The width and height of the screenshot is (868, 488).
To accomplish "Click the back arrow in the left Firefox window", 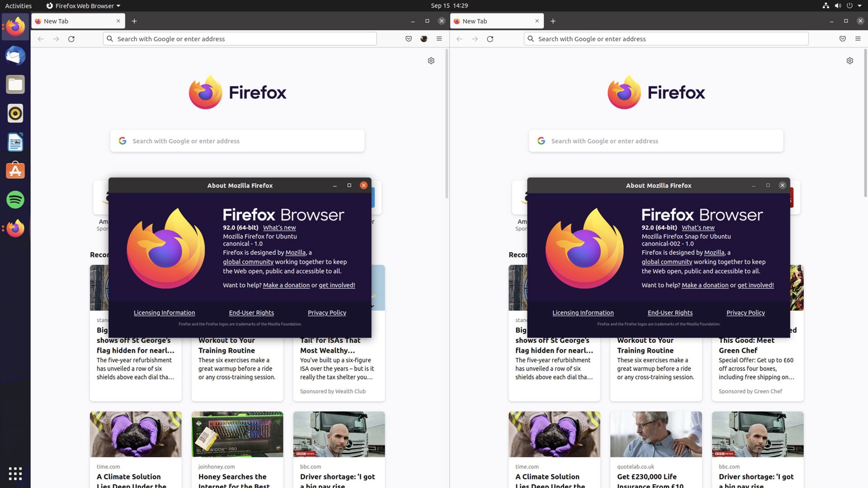I will pyautogui.click(x=41, y=39).
